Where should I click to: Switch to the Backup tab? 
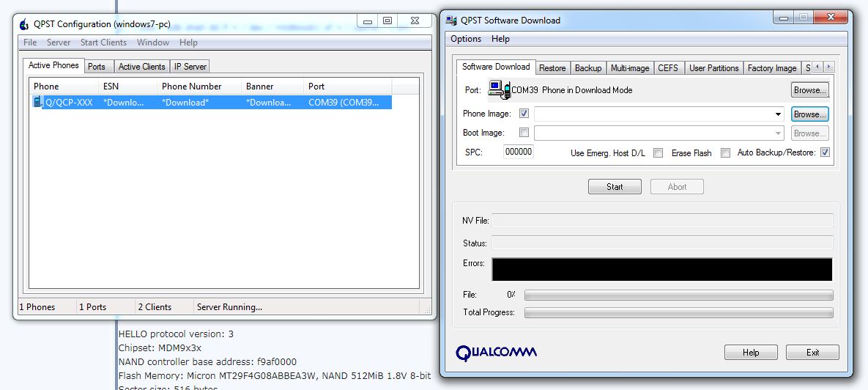tap(588, 68)
